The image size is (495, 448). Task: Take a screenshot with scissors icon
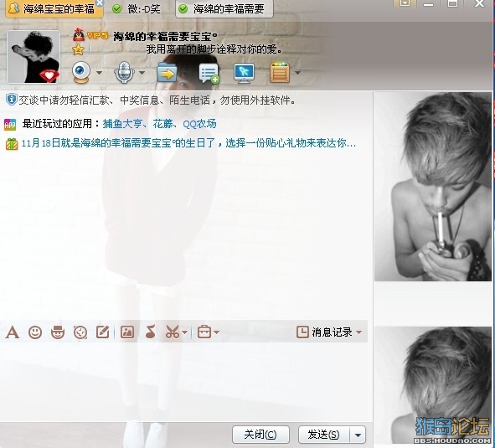(x=173, y=332)
